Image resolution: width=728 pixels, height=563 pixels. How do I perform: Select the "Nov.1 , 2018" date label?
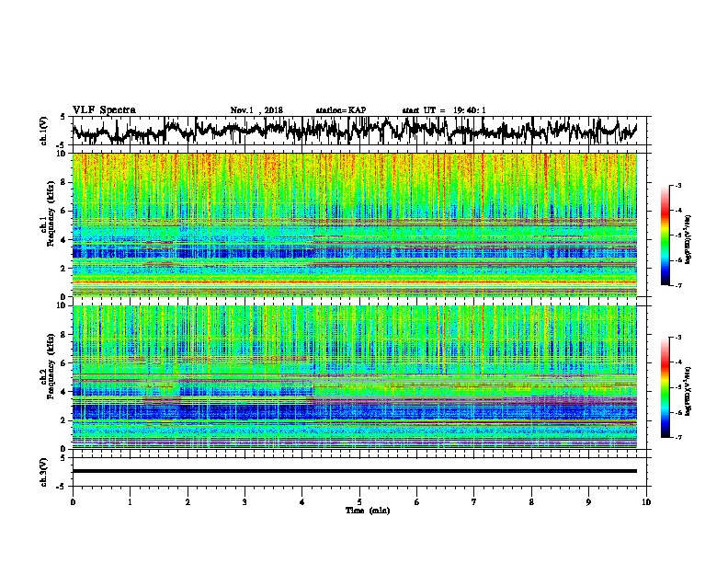click(x=256, y=110)
